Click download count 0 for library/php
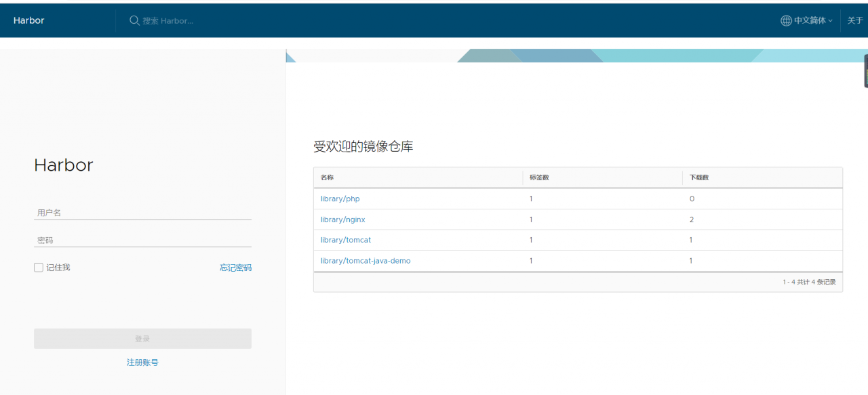 [692, 199]
